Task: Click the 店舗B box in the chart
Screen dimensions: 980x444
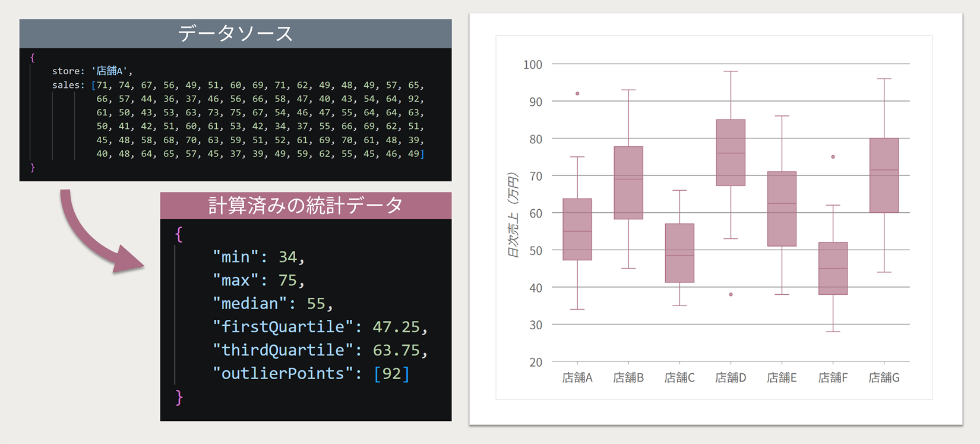Action: tap(628, 183)
